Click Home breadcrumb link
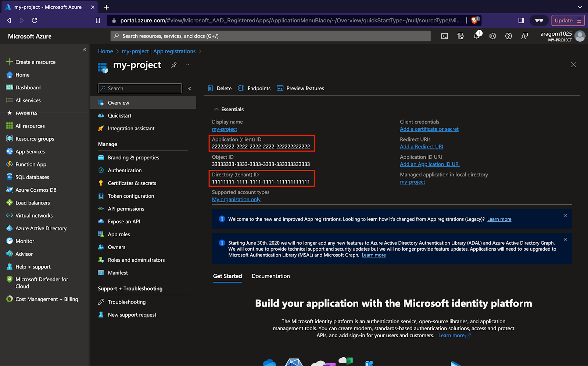588x366 pixels. point(105,51)
